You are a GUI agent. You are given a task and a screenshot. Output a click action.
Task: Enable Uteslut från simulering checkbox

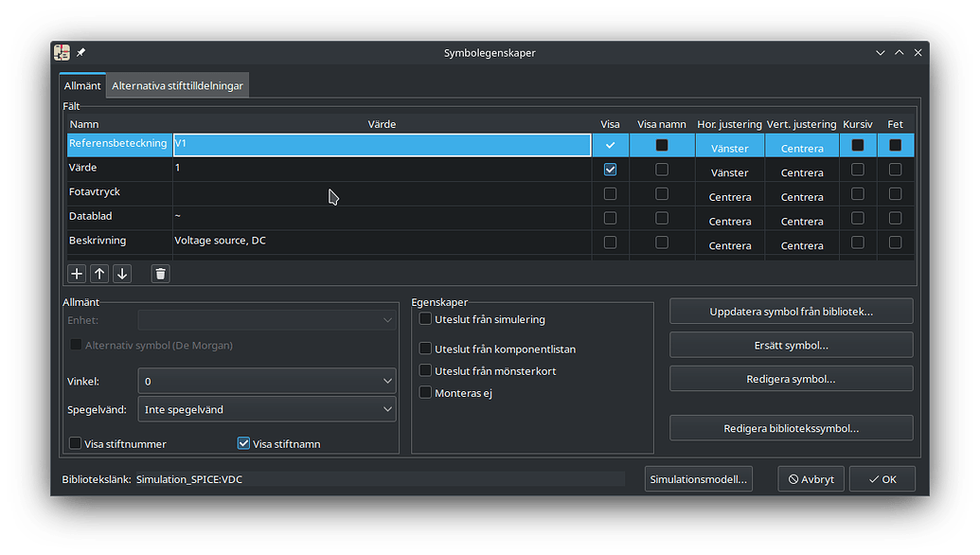426,319
